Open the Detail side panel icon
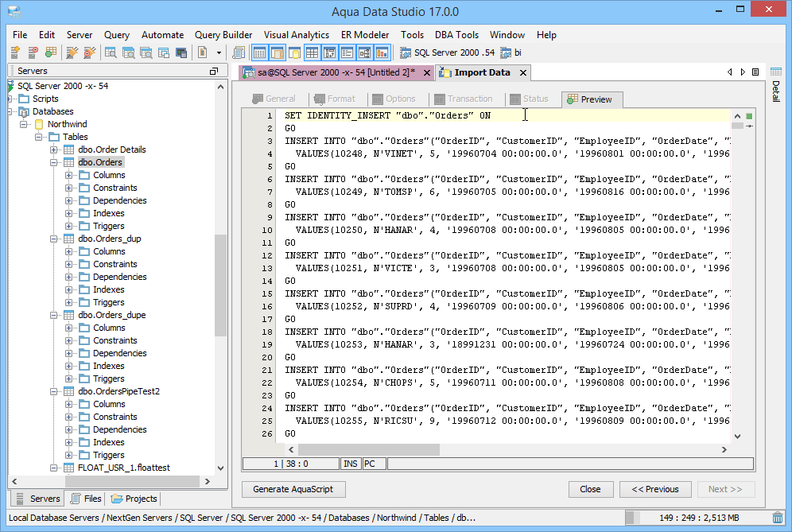The image size is (792, 532). (x=776, y=72)
